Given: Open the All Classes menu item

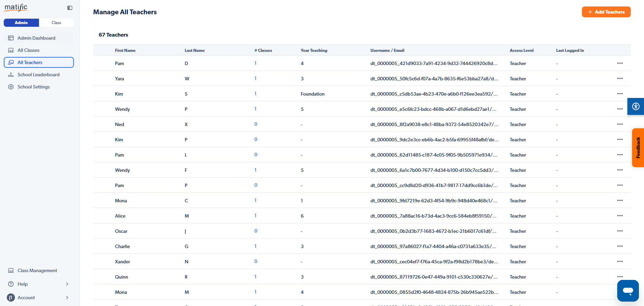Looking at the screenshot, I should coord(28,50).
